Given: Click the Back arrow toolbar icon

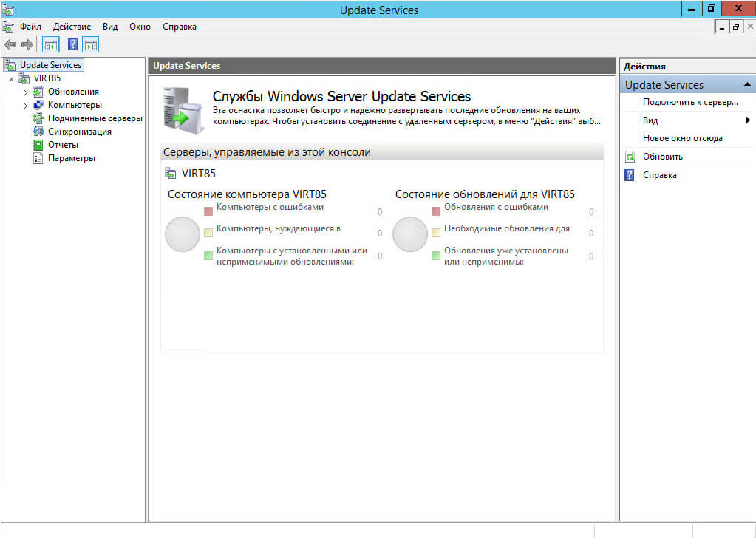Looking at the screenshot, I should pos(10,45).
